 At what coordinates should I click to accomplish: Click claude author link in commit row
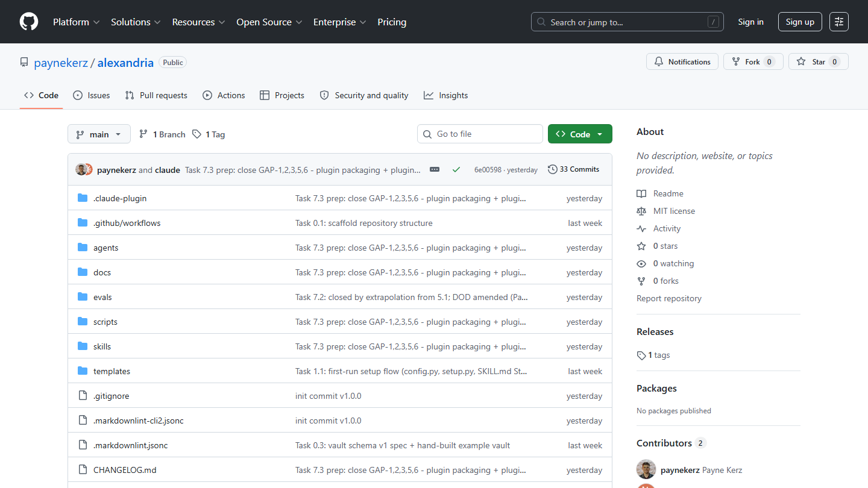click(x=168, y=170)
